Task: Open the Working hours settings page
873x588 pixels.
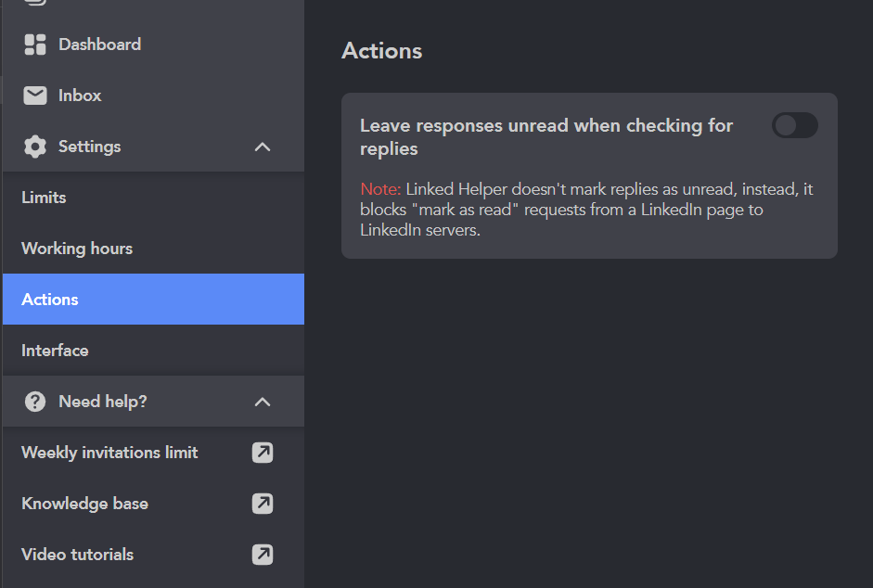Action: point(153,249)
